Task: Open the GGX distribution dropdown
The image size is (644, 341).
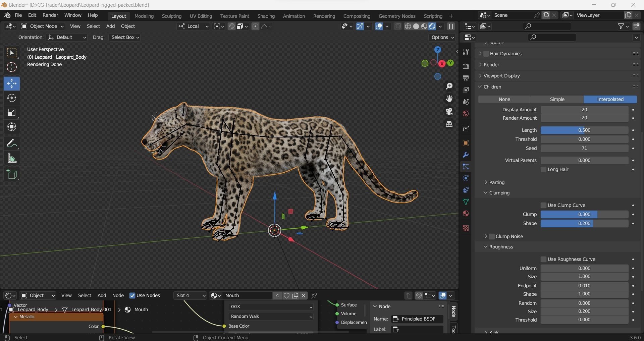Action: (x=271, y=306)
